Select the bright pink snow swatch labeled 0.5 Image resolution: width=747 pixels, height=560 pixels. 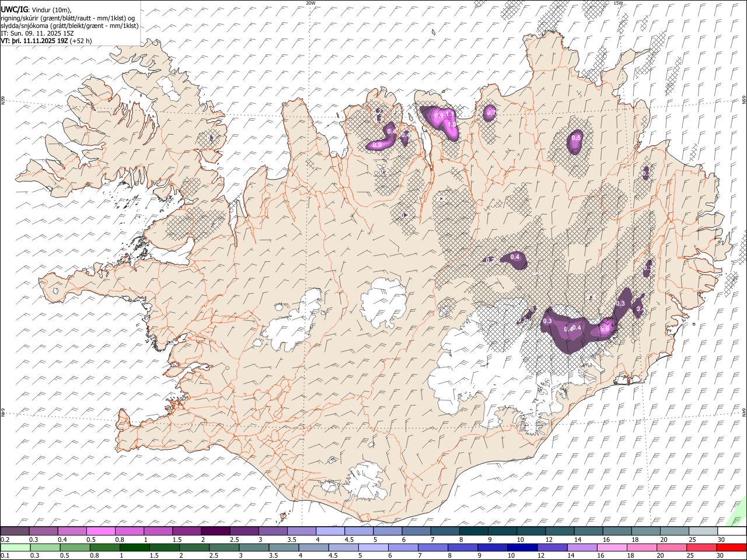pyautogui.click(x=101, y=531)
